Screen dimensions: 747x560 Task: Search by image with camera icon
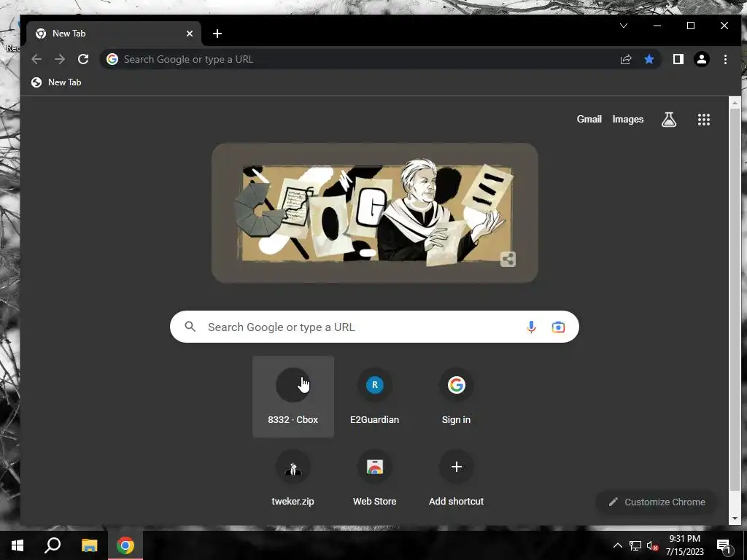coord(558,327)
